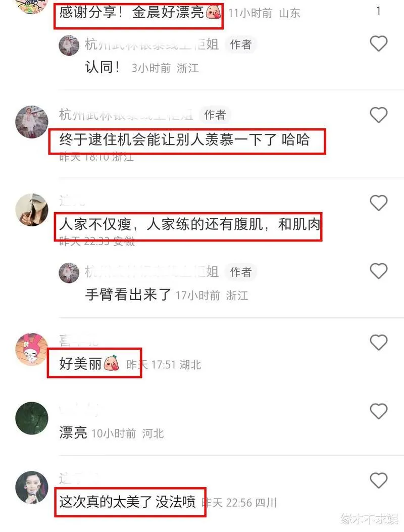Open masked-face avatar of 安徽 commenter

click(32, 210)
